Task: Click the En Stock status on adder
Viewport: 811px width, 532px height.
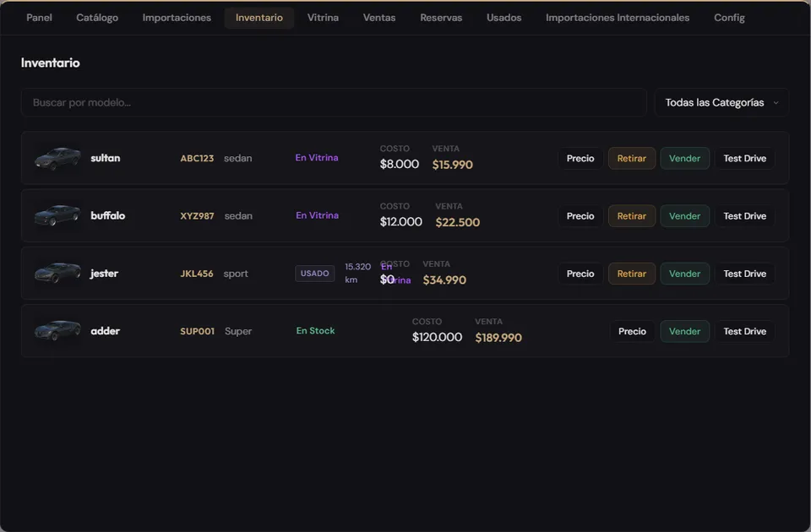Action: coord(315,330)
